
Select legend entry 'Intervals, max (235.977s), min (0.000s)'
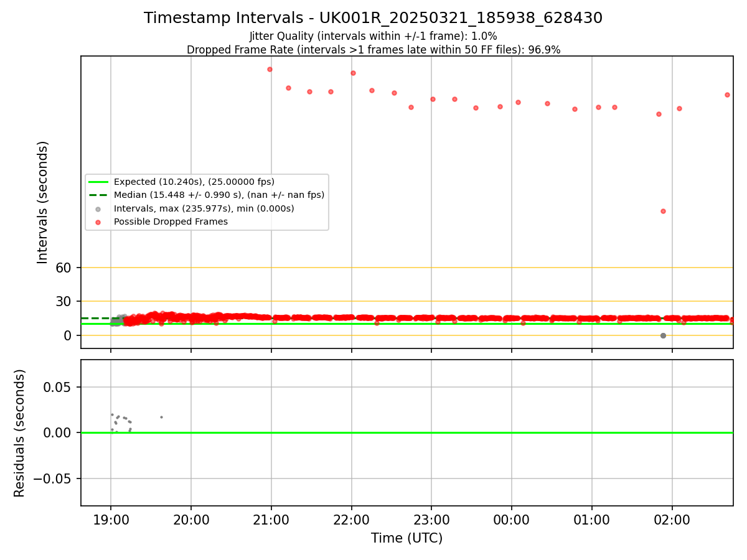click(204, 208)
